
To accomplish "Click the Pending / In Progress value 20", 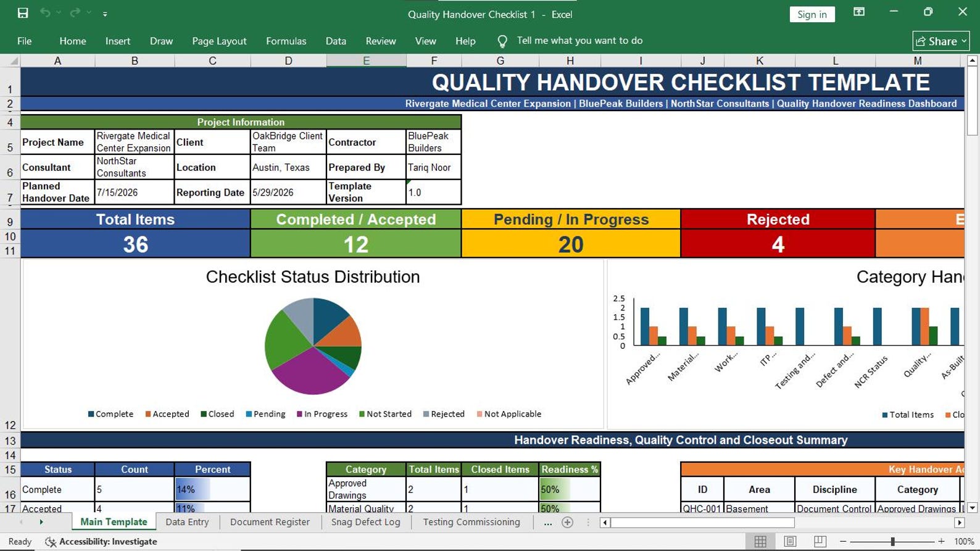I will coord(571,244).
